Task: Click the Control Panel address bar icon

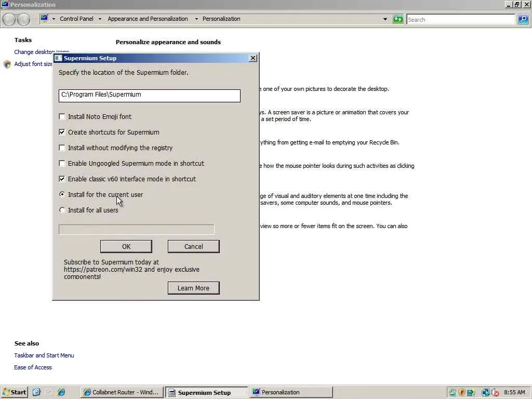Action: [x=45, y=18]
